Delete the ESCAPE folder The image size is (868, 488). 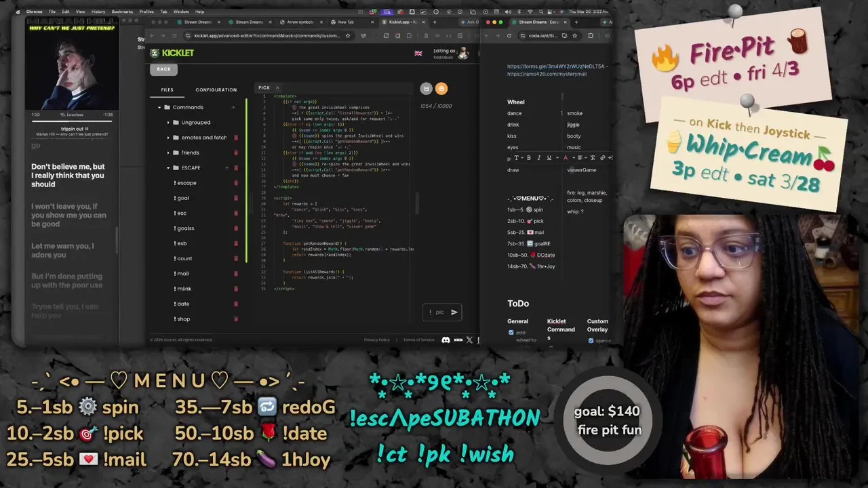(236, 168)
